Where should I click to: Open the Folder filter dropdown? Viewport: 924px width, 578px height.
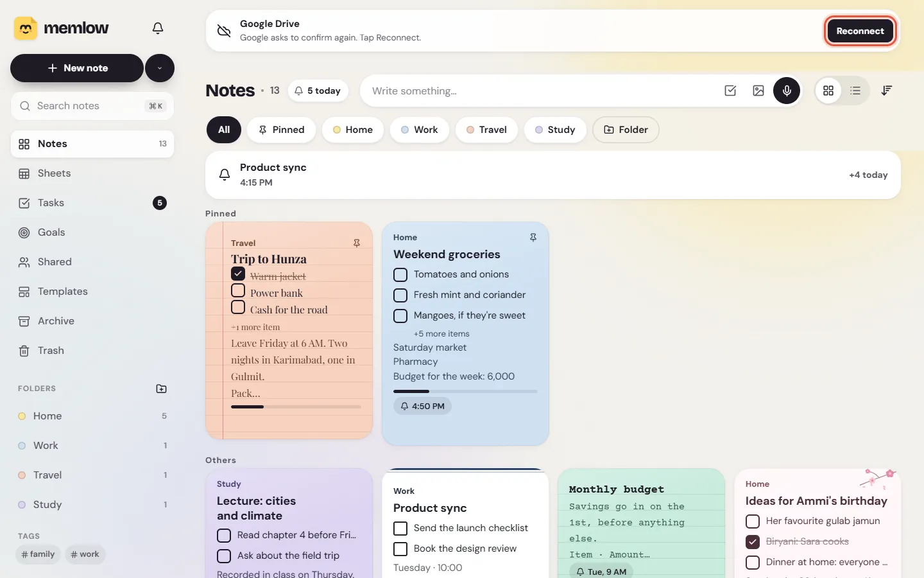626,130
